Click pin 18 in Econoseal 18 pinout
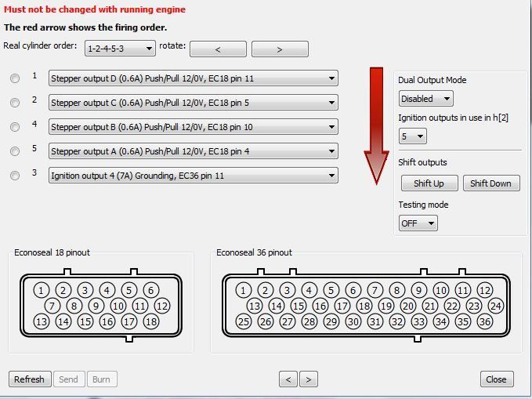 tap(151, 321)
